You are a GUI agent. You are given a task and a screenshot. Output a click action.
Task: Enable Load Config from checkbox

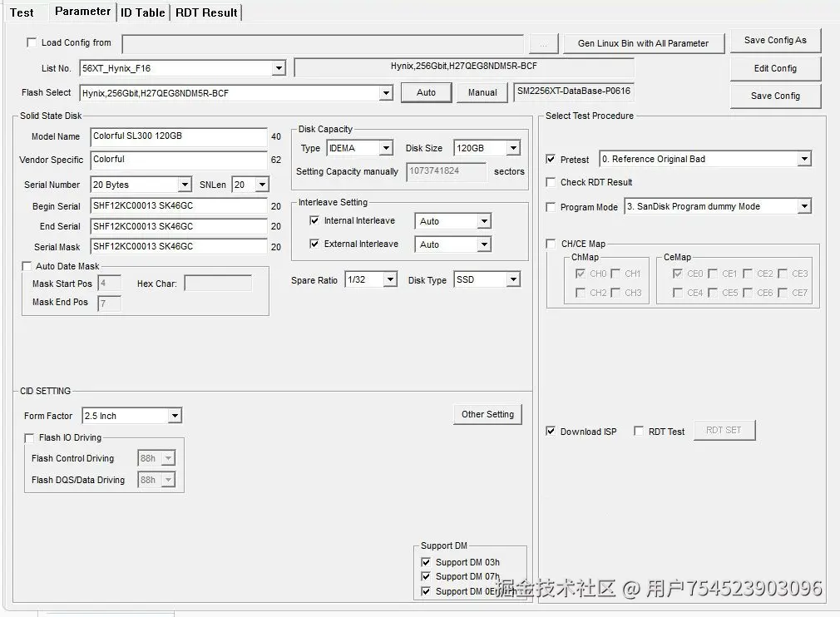32,42
